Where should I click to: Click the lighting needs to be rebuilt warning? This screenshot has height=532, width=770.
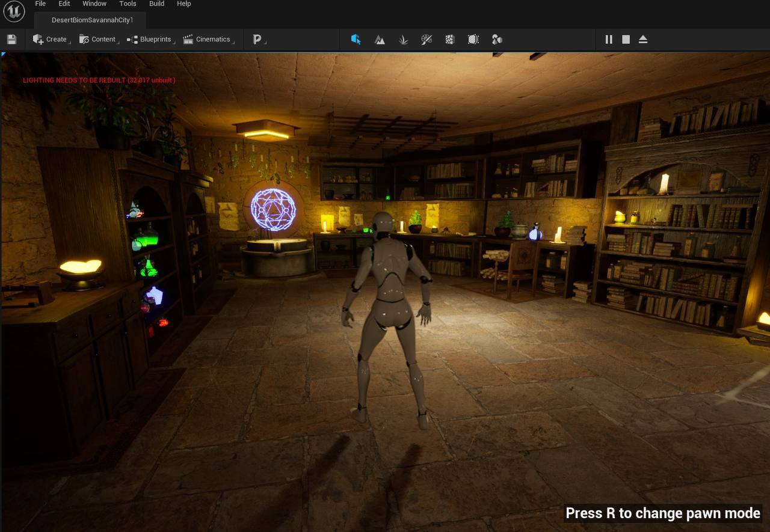[99, 80]
